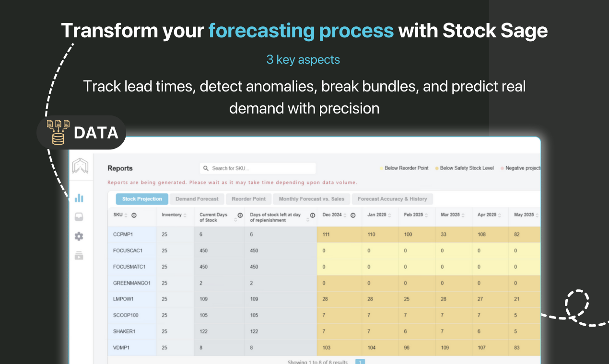Open the inbox icon in sidebar
This screenshot has height=364, width=609.
point(79,217)
